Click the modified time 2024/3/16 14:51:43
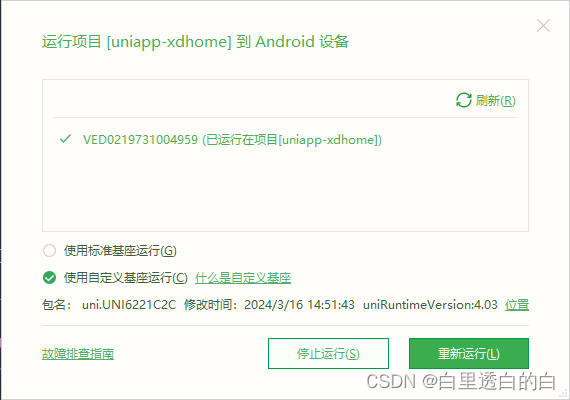Screen dimensions: 570x400 (299, 304)
